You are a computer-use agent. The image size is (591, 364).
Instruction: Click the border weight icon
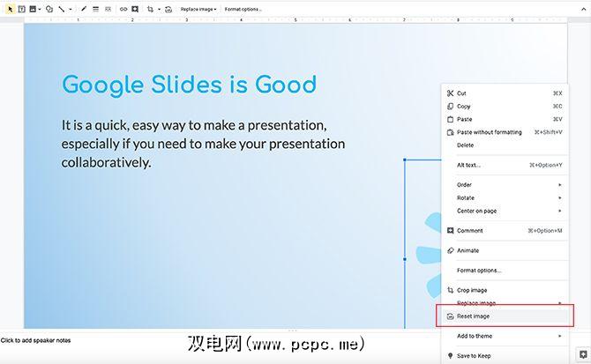point(95,9)
